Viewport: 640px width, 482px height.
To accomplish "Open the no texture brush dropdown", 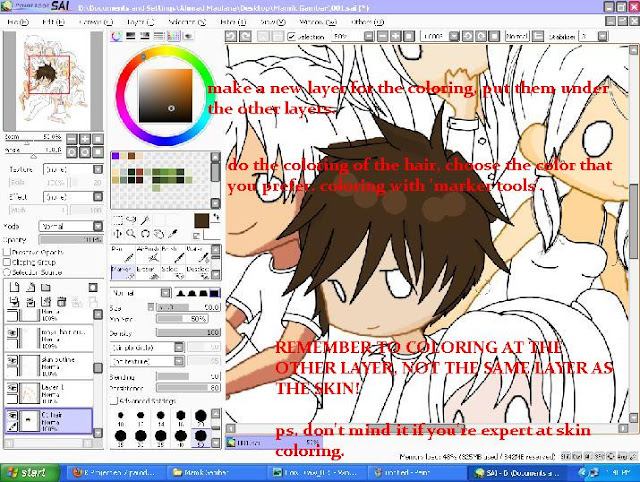I will point(179,361).
